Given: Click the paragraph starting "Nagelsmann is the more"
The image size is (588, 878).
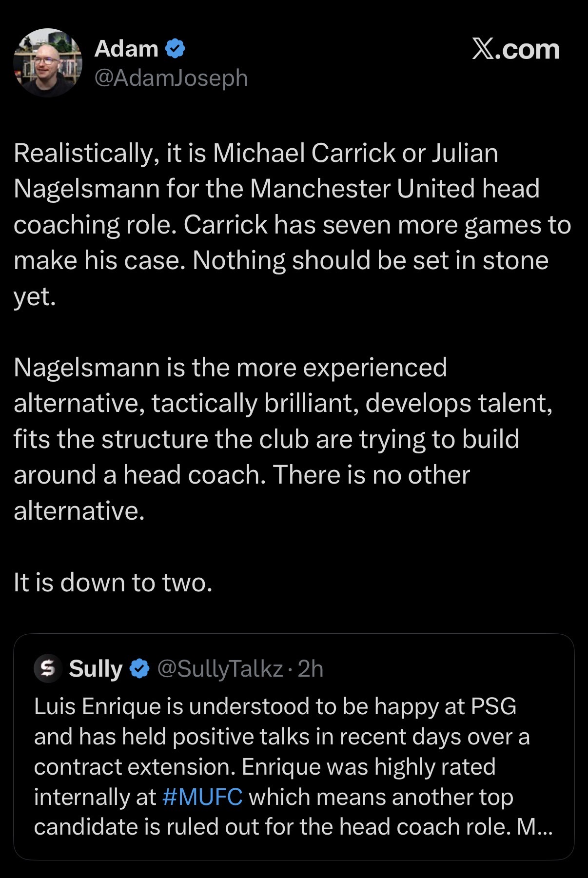Looking at the screenshot, I should (x=283, y=439).
